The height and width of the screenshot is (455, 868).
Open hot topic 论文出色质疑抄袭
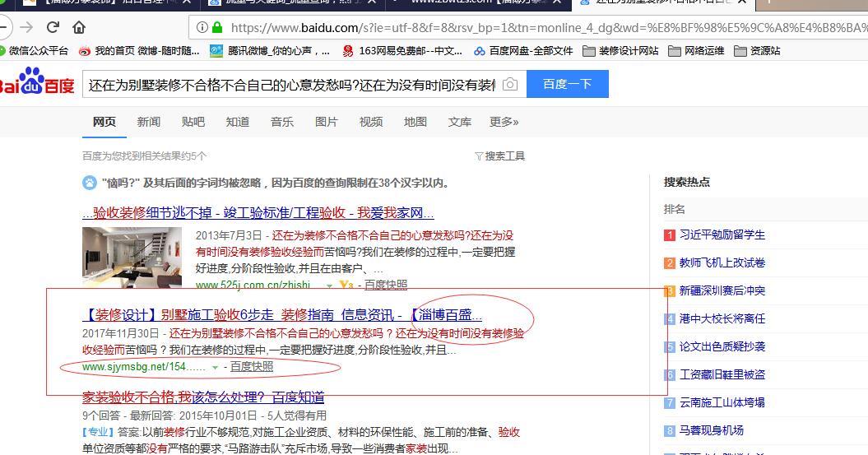722,346
